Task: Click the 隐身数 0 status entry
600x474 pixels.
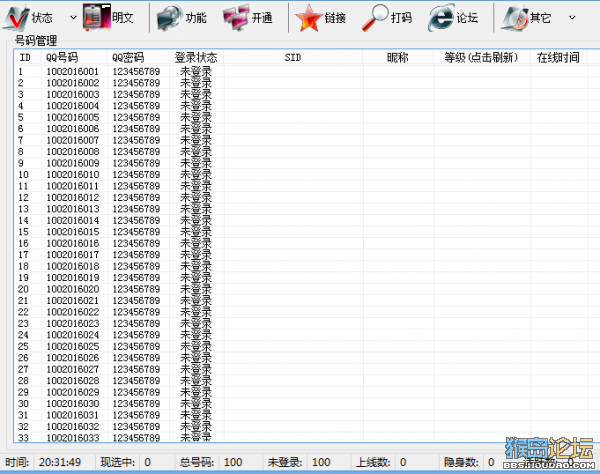Action: [x=469, y=462]
